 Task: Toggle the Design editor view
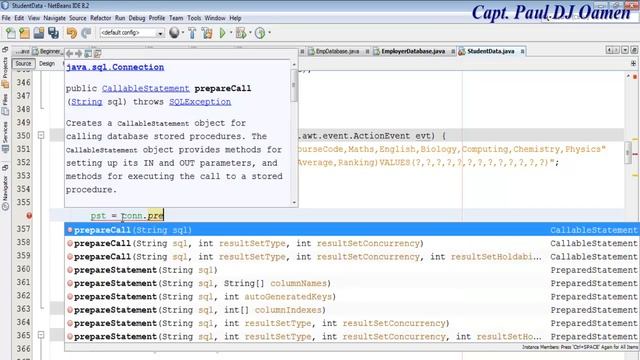[47, 63]
